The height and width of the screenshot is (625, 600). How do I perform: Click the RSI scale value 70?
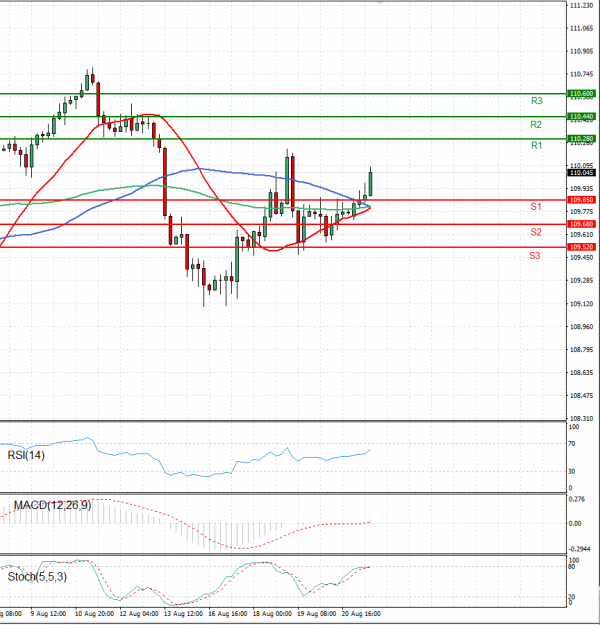[572, 444]
